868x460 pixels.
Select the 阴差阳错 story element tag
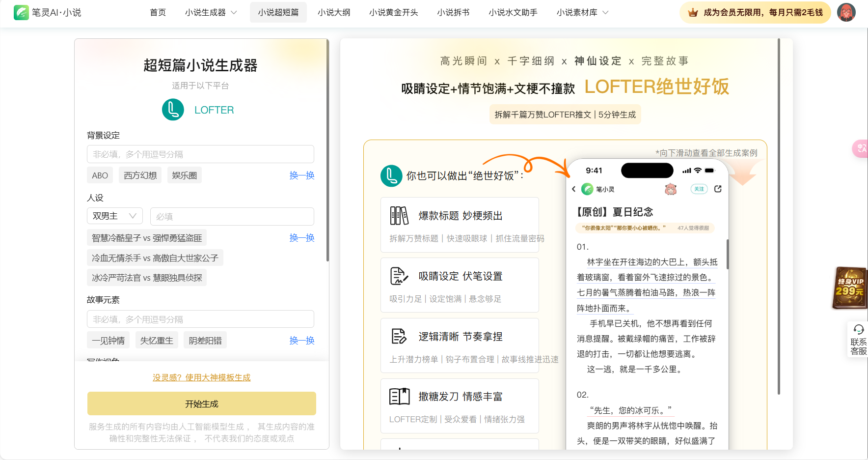[205, 341]
